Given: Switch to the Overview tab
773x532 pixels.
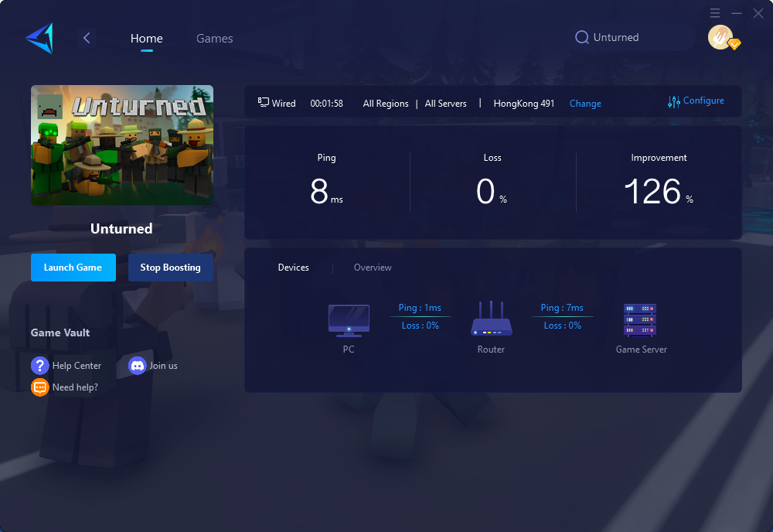Looking at the screenshot, I should [373, 268].
